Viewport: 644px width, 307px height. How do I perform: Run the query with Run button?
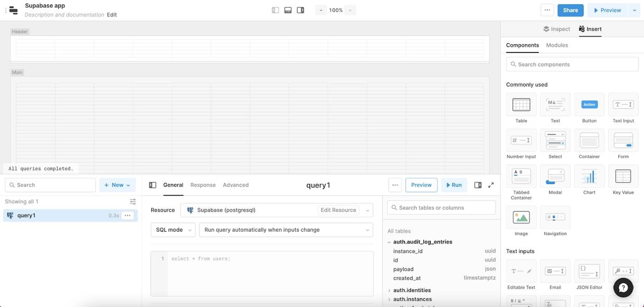(454, 185)
